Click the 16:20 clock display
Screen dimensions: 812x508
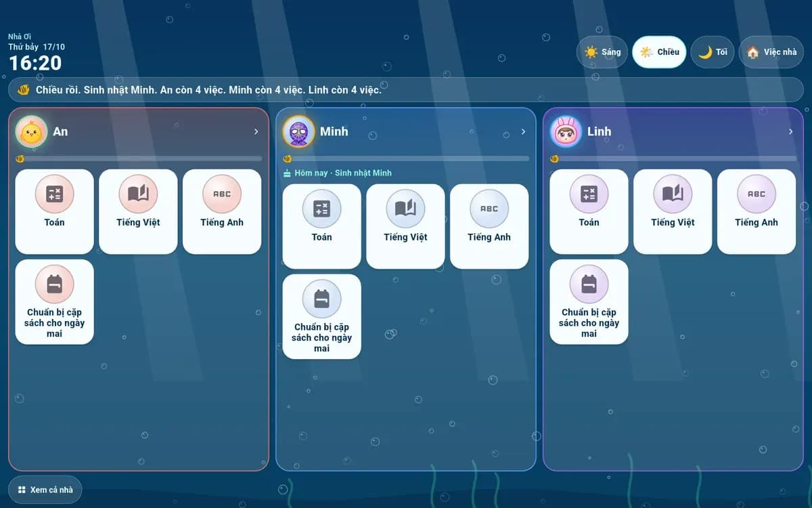point(35,63)
